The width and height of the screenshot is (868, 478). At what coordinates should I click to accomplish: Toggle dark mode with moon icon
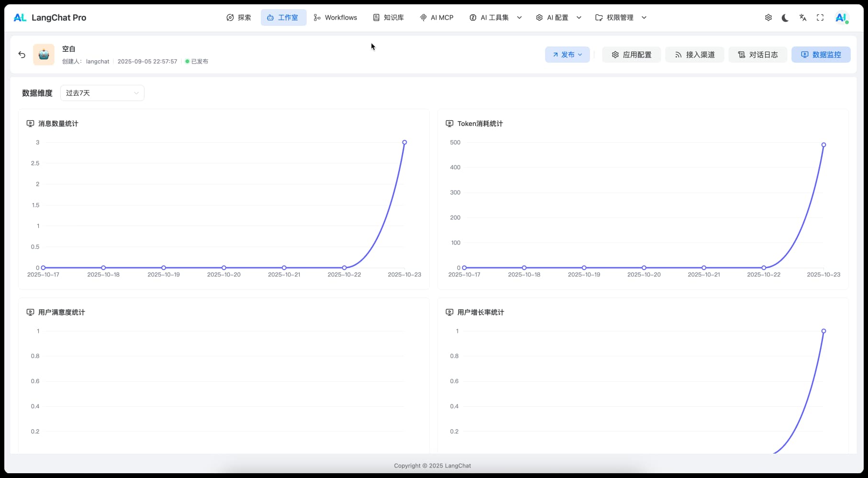point(785,18)
